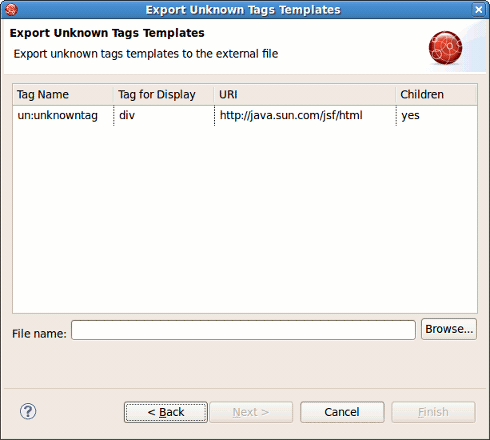Sort by the Children column header
The image size is (490, 440).
tap(436, 95)
